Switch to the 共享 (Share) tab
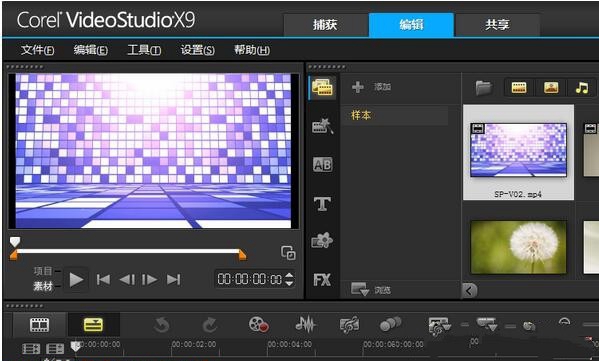Viewport: 599px width, 361px height. click(x=497, y=25)
